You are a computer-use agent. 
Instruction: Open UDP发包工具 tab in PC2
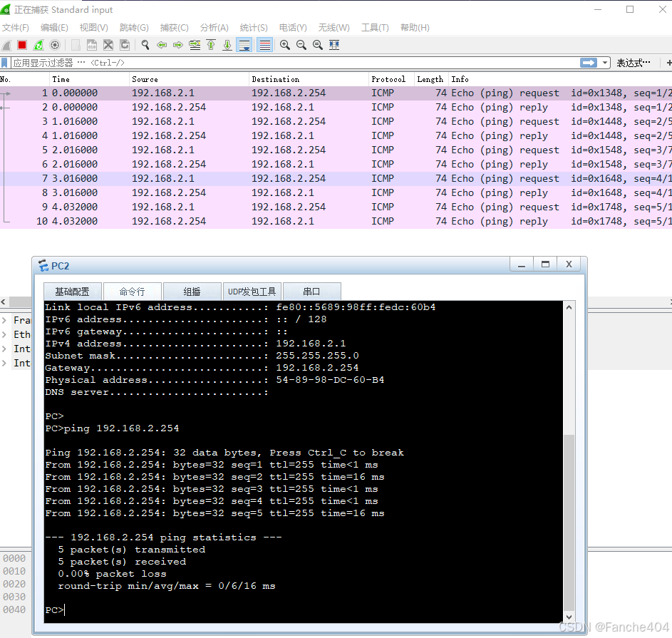(x=252, y=292)
